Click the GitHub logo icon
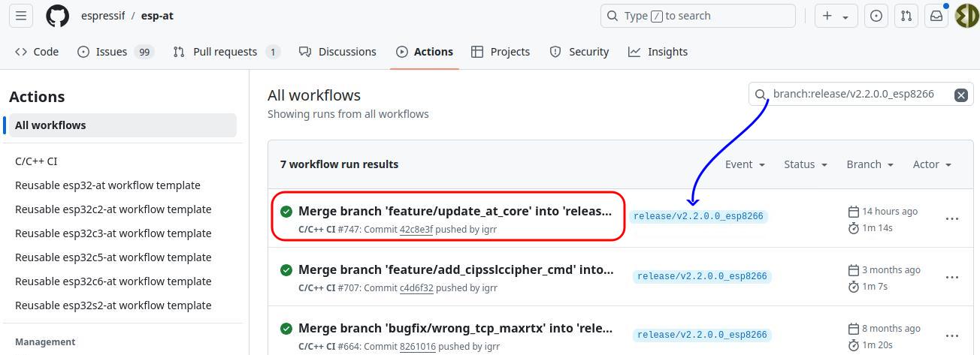980x355 pixels. pos(57,16)
